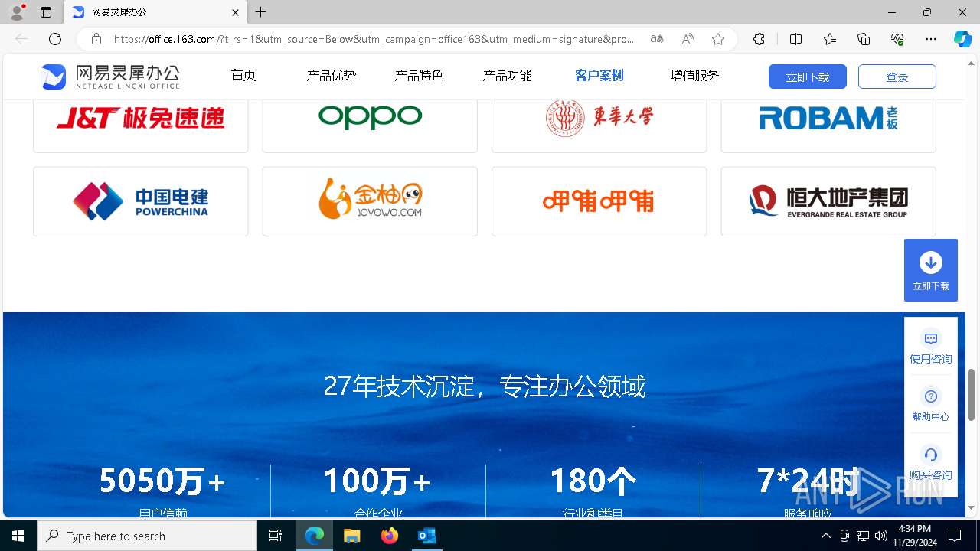Open the 呷哺呷哺 customer card
The width and height of the screenshot is (980, 551).
coord(599,201)
